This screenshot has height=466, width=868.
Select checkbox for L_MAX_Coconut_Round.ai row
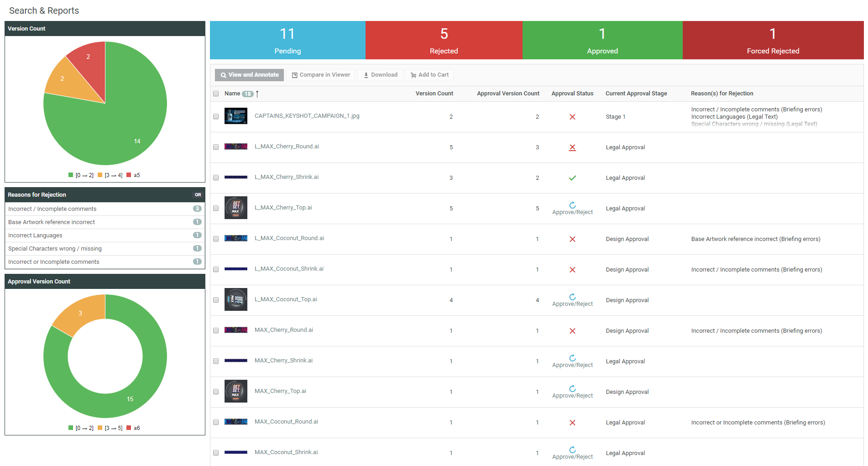pos(216,239)
